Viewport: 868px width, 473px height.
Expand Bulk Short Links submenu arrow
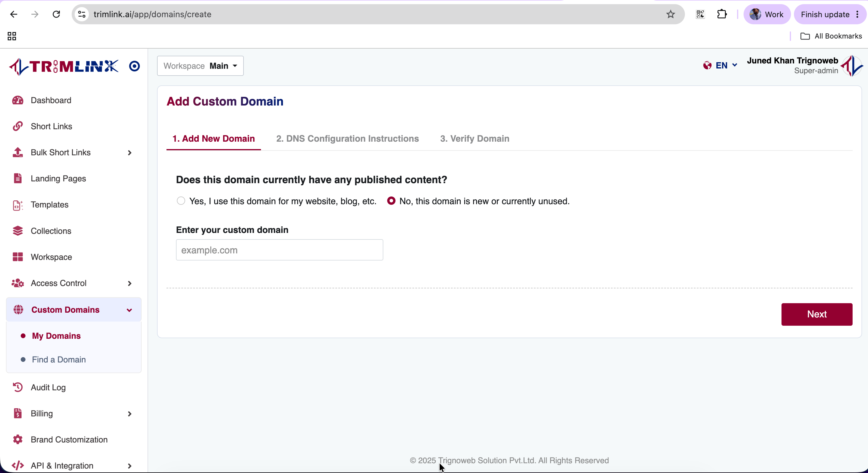130,153
